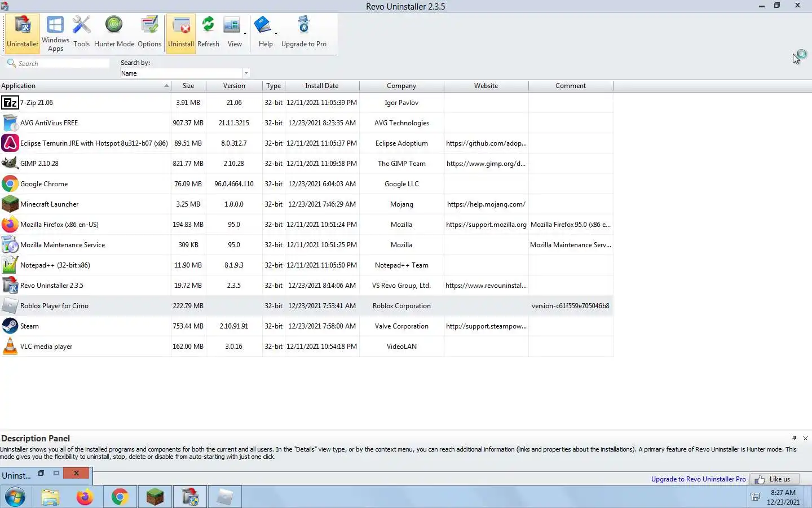Open File Explorer from taskbar
The height and width of the screenshot is (508, 812).
click(x=50, y=497)
